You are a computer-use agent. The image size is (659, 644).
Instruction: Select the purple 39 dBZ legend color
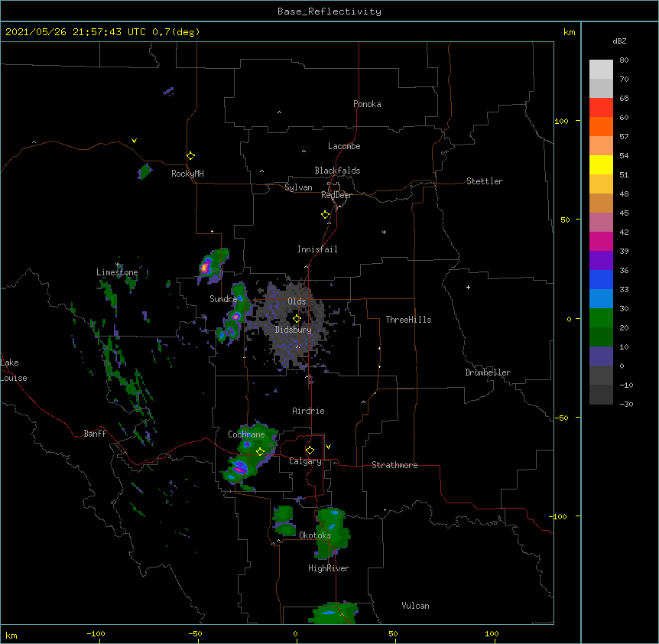click(601, 261)
